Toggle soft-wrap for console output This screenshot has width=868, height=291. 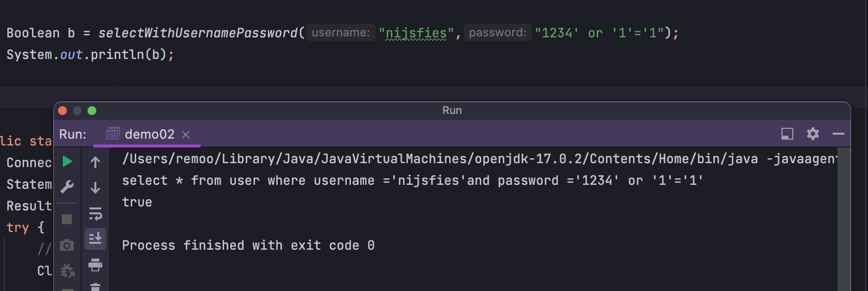[95, 214]
